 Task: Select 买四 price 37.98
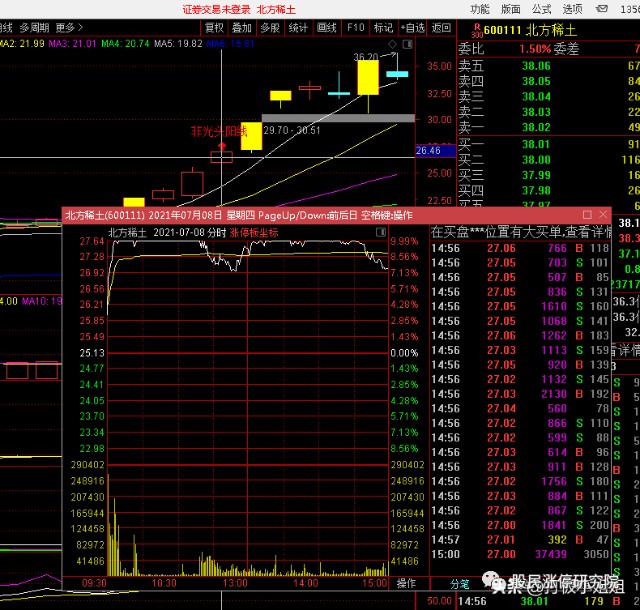tap(536, 190)
